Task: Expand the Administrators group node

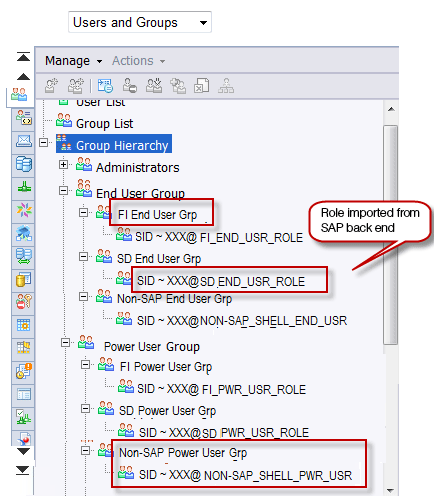Action: click(63, 165)
